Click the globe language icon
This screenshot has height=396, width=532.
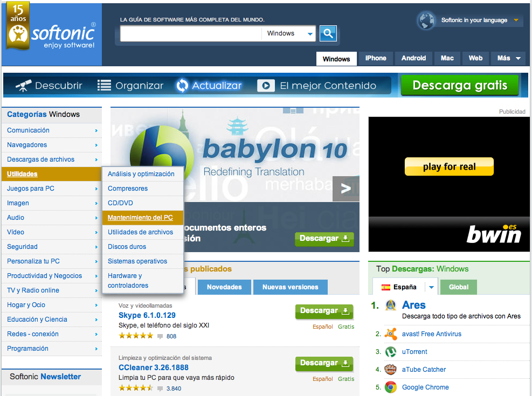click(426, 20)
